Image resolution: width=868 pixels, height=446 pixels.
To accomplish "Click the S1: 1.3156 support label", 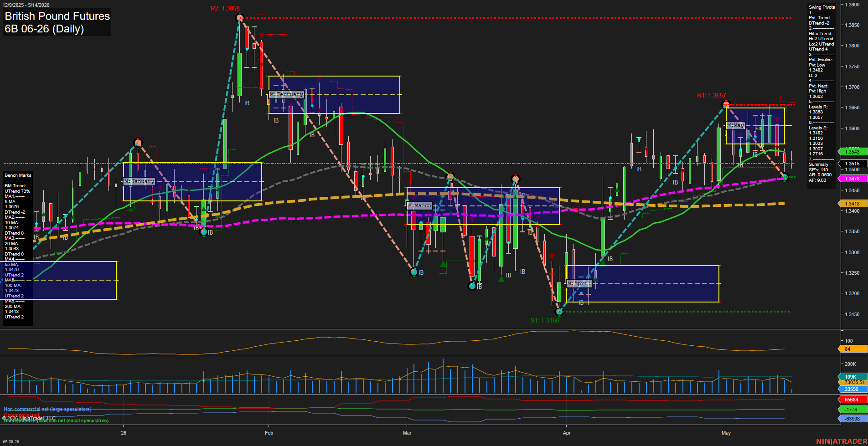I will 544,320.
